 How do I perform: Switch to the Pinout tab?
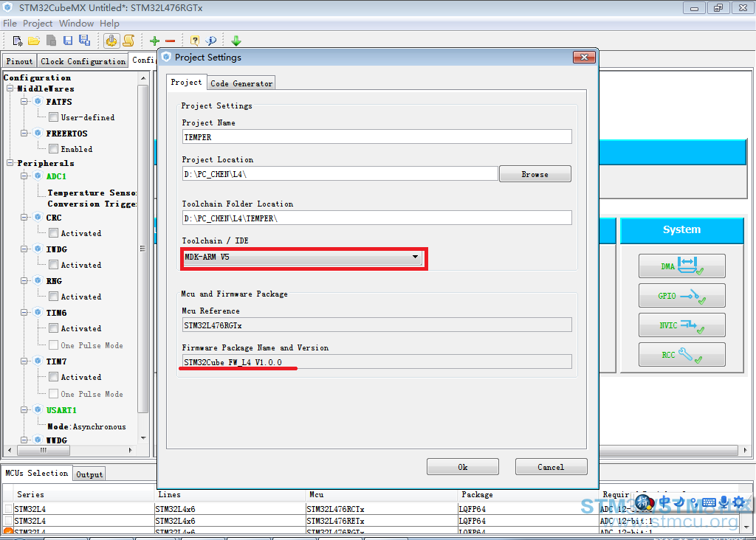[x=19, y=61]
